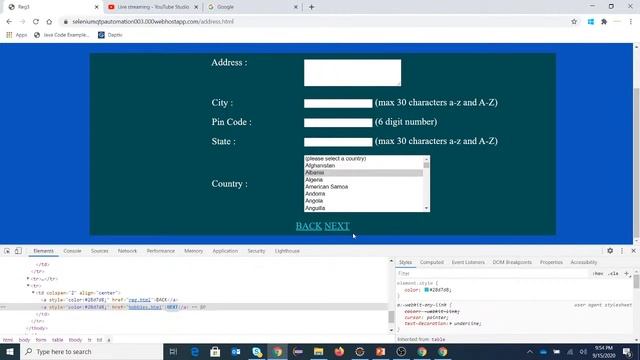The image size is (640, 360).
Task: Select Anguilla in the country list
Action: tap(364, 208)
